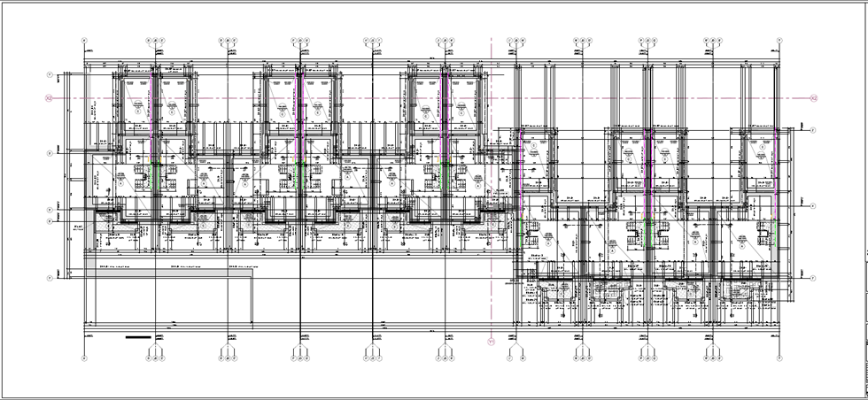Select the pink Y1 axis marker bubble
868x400 pixels.
(x=491, y=342)
